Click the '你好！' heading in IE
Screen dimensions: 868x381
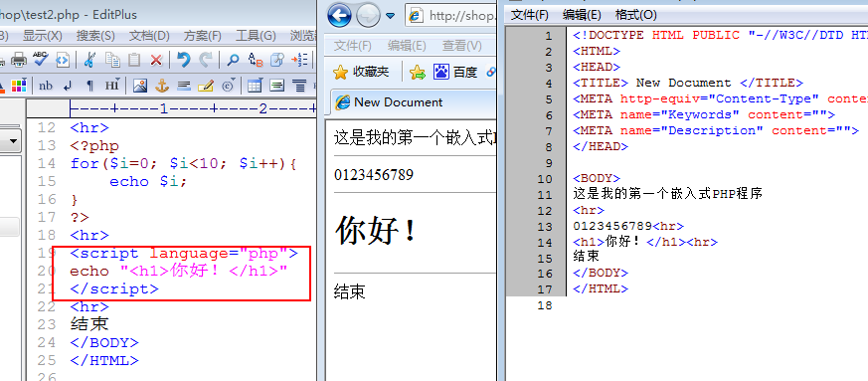coord(376,231)
